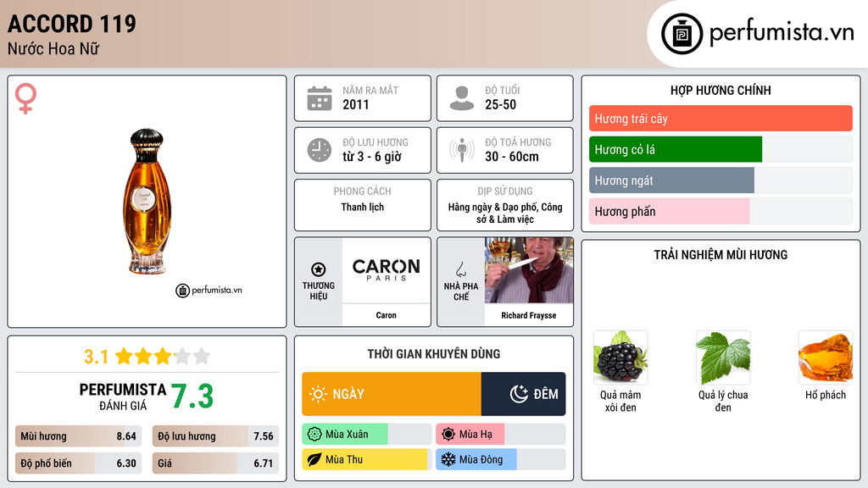Click the Hương trái cây accord bar
This screenshot has height=488, width=868.
721,119
